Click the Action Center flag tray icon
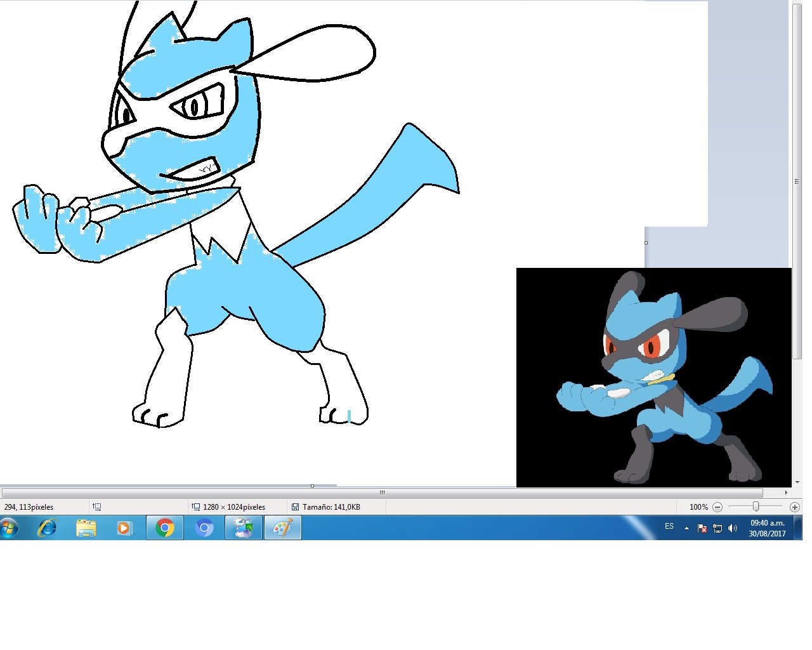 (702, 528)
